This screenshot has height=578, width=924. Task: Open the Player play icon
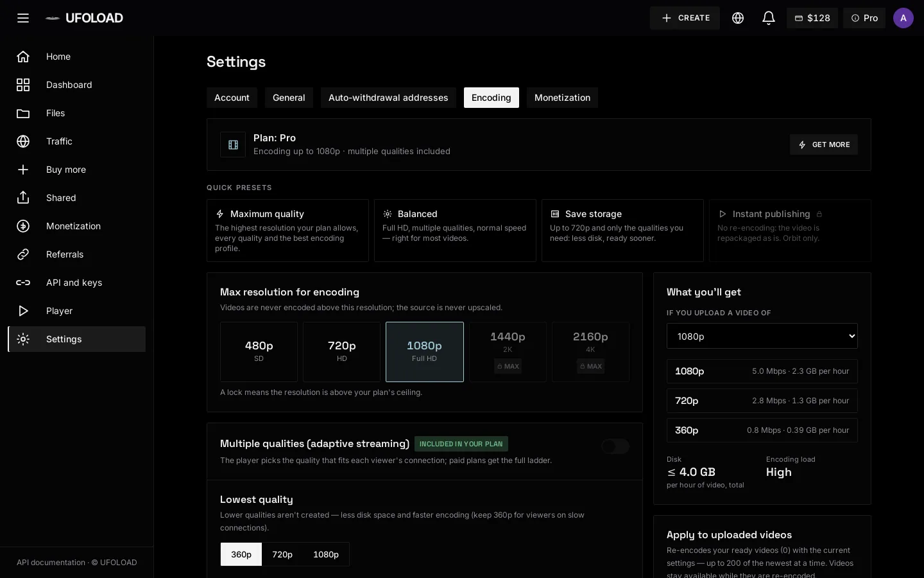23,311
